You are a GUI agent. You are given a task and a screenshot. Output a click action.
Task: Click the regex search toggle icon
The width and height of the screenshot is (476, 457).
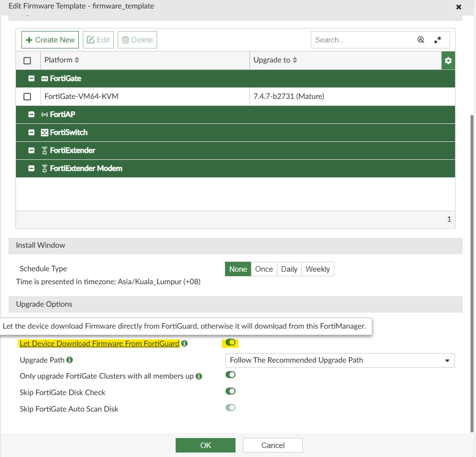[438, 40]
